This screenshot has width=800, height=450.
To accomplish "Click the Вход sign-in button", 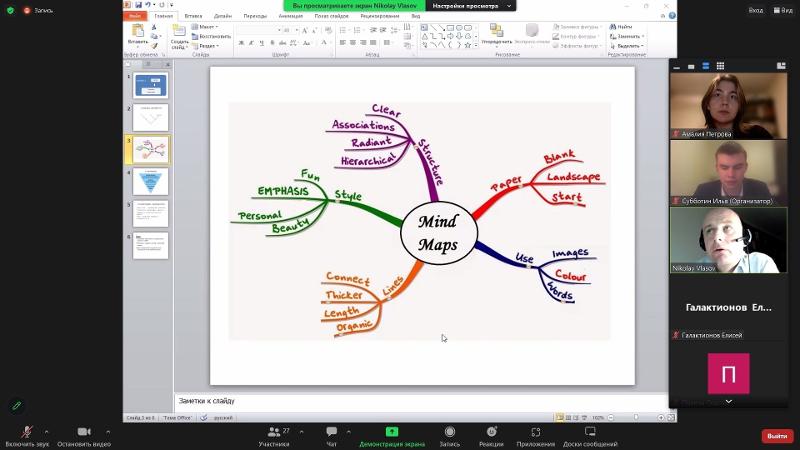I will pos(756,10).
